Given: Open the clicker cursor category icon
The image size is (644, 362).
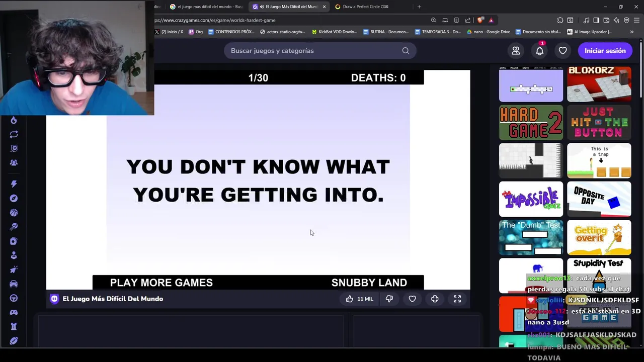Looking at the screenshot, I should (14, 269).
